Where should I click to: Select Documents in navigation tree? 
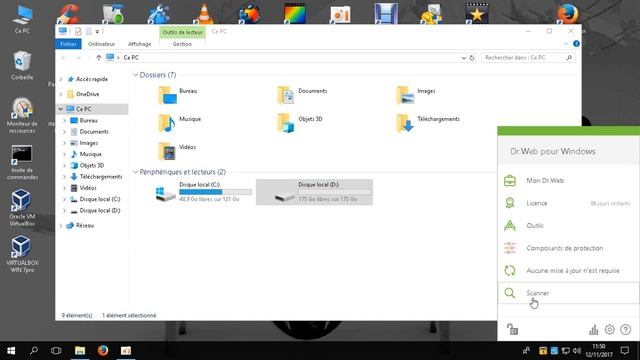click(94, 132)
